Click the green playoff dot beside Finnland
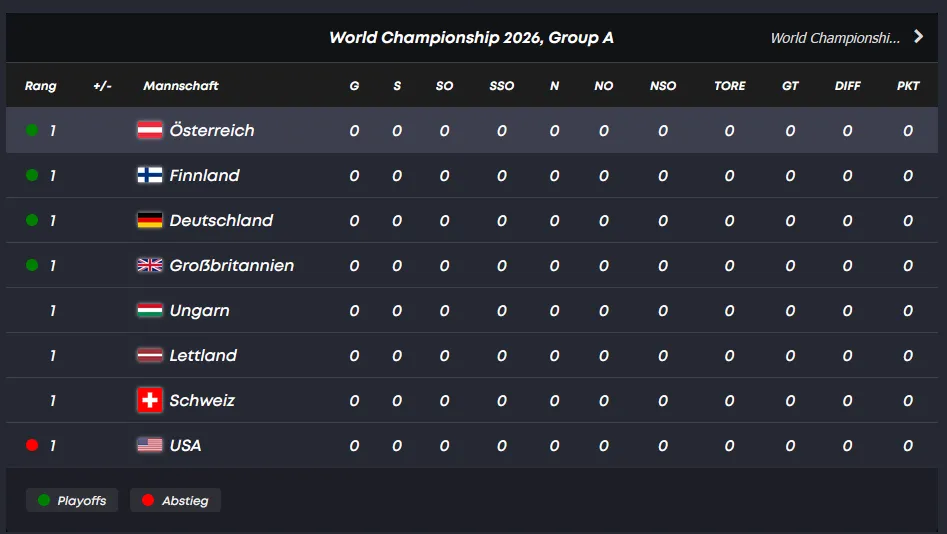This screenshot has width=947, height=534. click(32, 175)
